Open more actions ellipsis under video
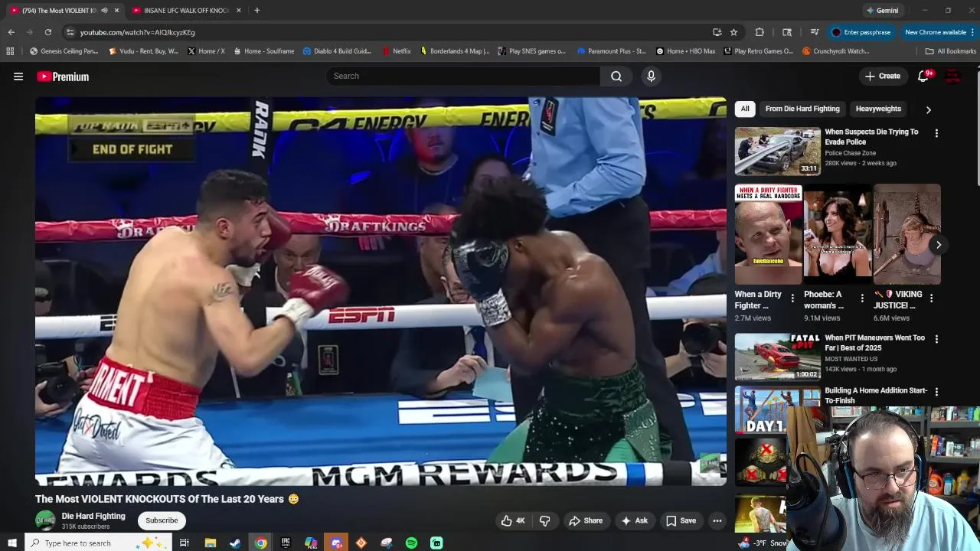This screenshot has height=551, width=980. (717, 520)
